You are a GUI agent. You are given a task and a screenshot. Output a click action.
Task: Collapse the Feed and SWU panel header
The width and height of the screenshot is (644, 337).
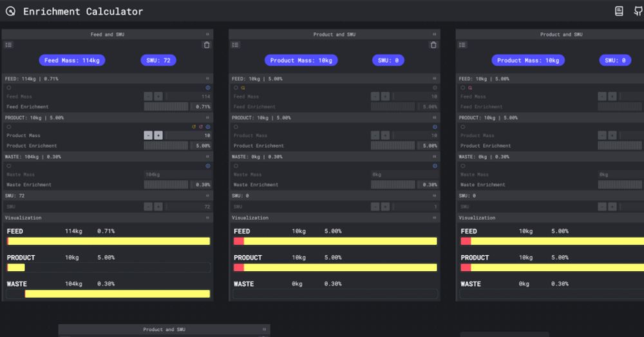[207, 34]
